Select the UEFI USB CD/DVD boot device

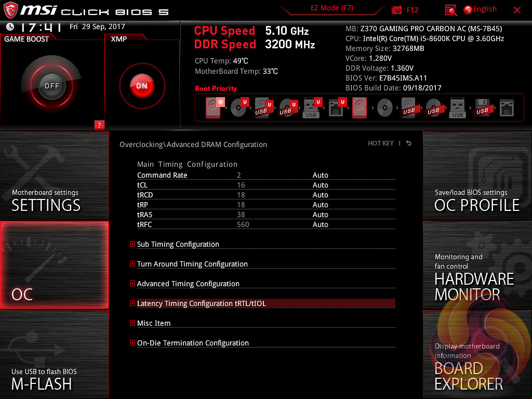[288, 108]
